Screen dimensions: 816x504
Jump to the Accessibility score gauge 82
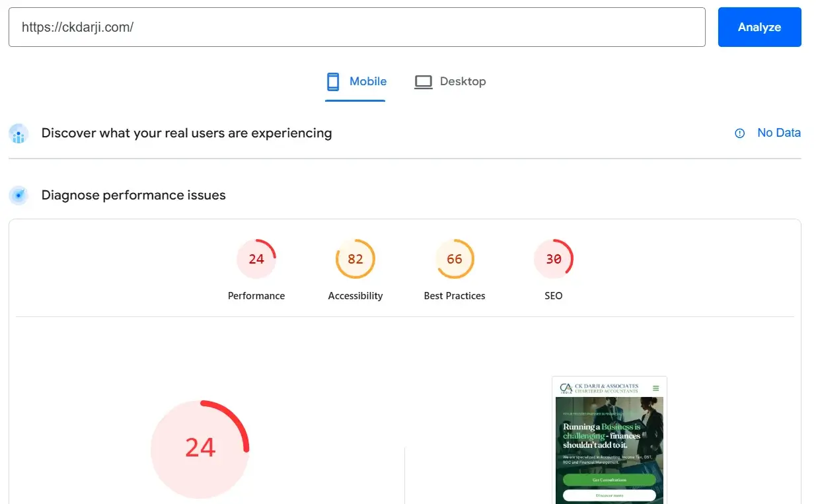coord(355,259)
